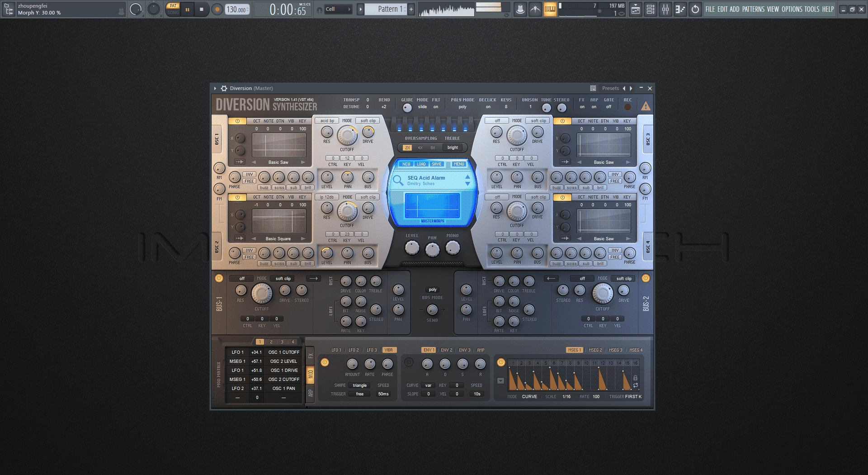The image size is (868, 475).
Task: Toggle the VIBR LFO power button
Action: tap(325, 362)
